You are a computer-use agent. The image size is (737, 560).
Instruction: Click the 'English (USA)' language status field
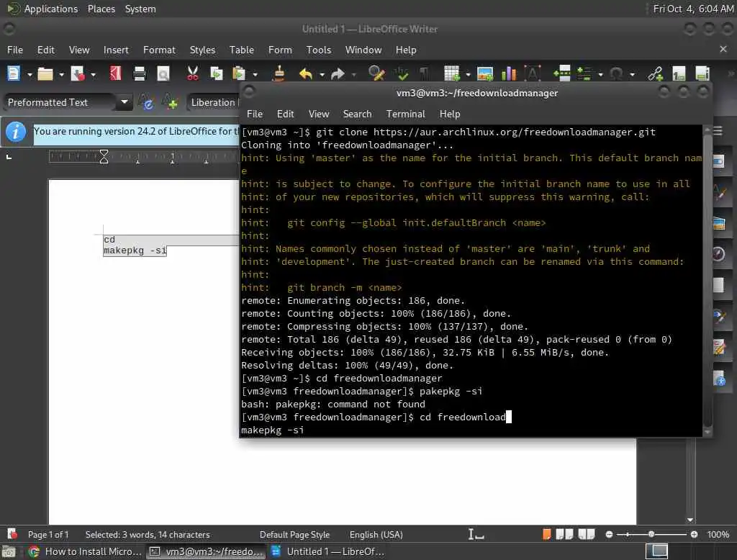coord(376,535)
